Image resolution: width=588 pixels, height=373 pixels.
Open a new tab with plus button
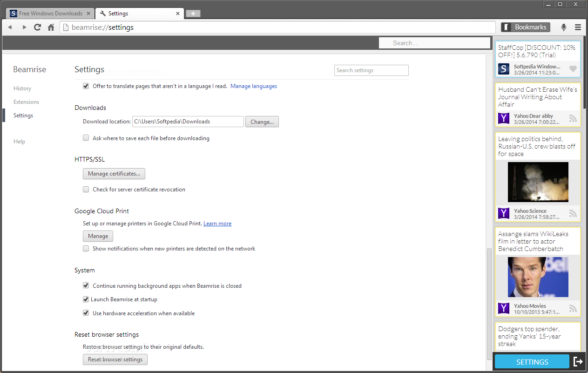click(193, 14)
